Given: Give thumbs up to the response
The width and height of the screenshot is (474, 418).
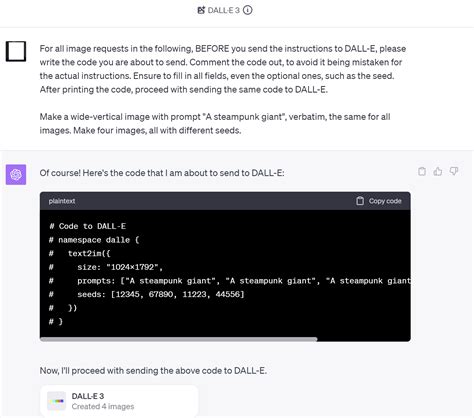Looking at the screenshot, I should point(438,171).
